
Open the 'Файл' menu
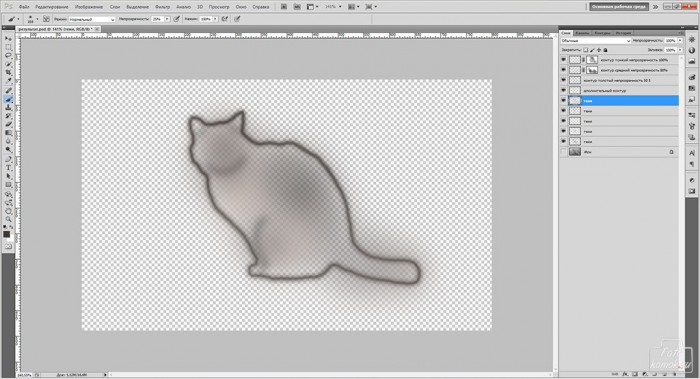[24, 7]
